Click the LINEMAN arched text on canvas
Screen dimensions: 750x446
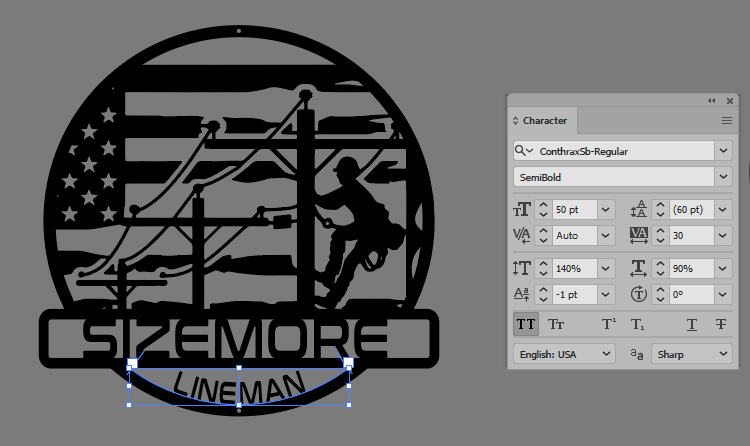[x=237, y=385]
